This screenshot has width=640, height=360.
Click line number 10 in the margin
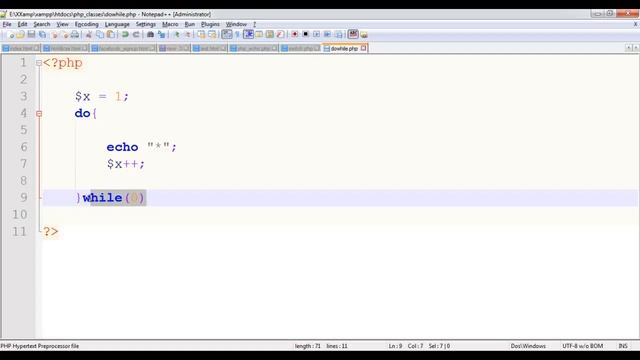tap(19, 215)
